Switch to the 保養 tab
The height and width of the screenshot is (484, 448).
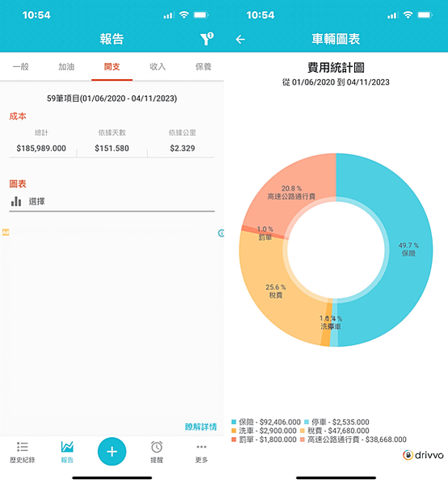203,67
